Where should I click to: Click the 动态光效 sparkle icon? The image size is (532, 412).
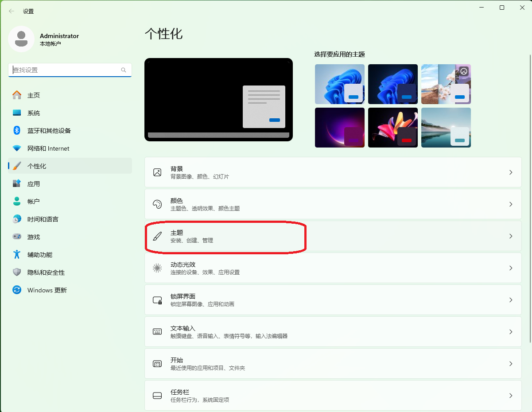(x=157, y=268)
